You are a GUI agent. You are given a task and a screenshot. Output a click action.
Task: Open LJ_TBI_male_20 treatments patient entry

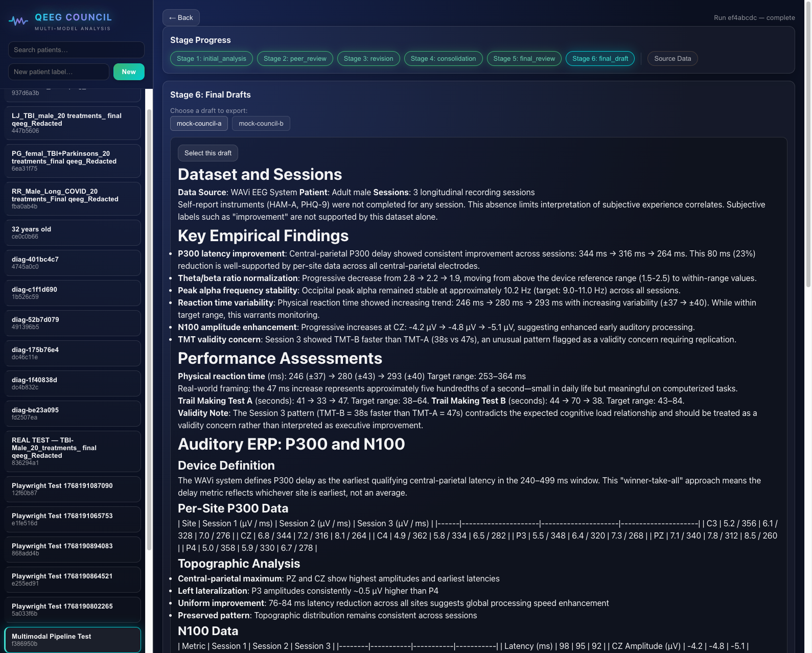point(73,123)
